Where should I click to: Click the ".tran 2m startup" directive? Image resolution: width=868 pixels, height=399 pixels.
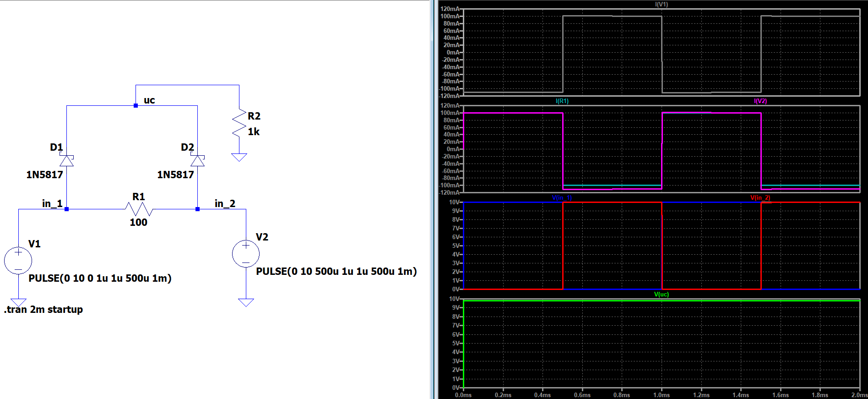click(x=43, y=309)
